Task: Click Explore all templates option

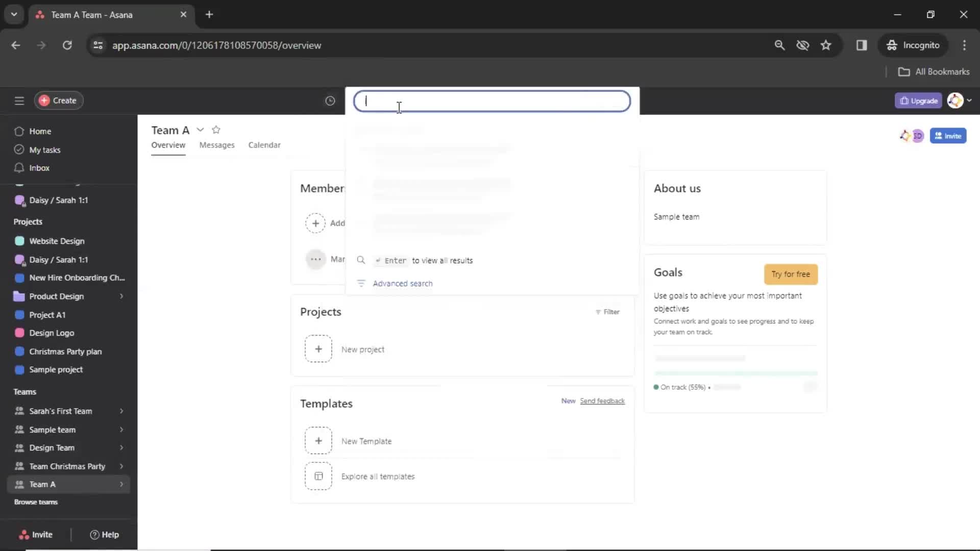Action: point(378,477)
